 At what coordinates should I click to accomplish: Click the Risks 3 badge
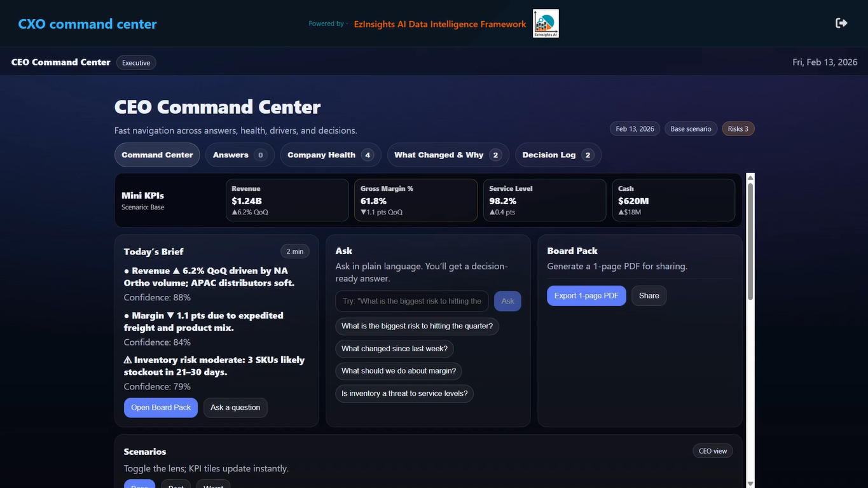coord(738,129)
